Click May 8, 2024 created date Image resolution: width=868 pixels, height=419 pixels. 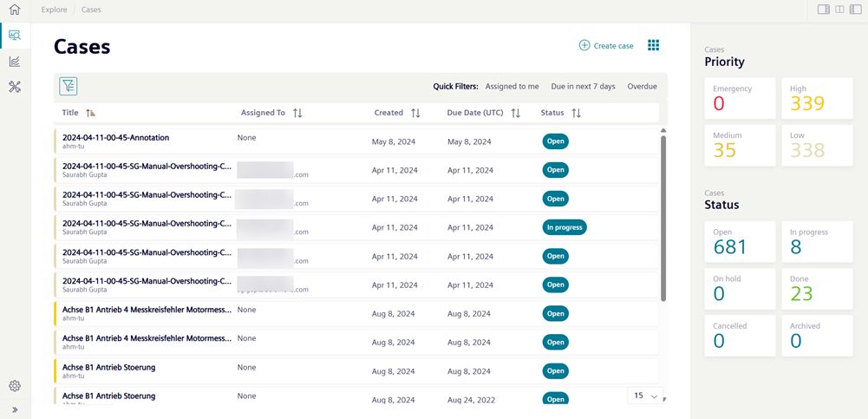click(x=394, y=141)
